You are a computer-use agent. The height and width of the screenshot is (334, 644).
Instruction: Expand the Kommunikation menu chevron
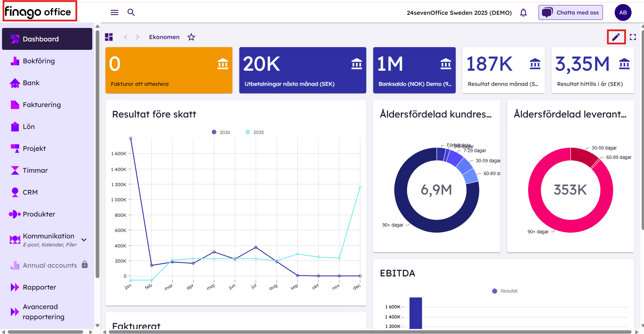click(x=84, y=240)
